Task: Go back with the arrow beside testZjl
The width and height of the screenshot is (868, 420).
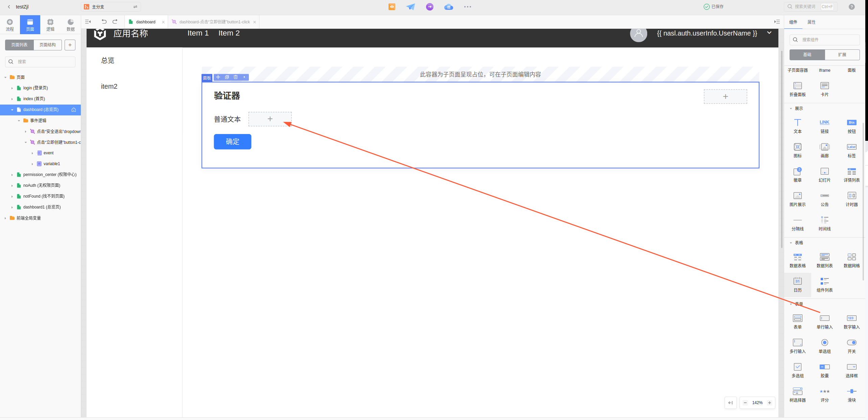Action: (9, 7)
